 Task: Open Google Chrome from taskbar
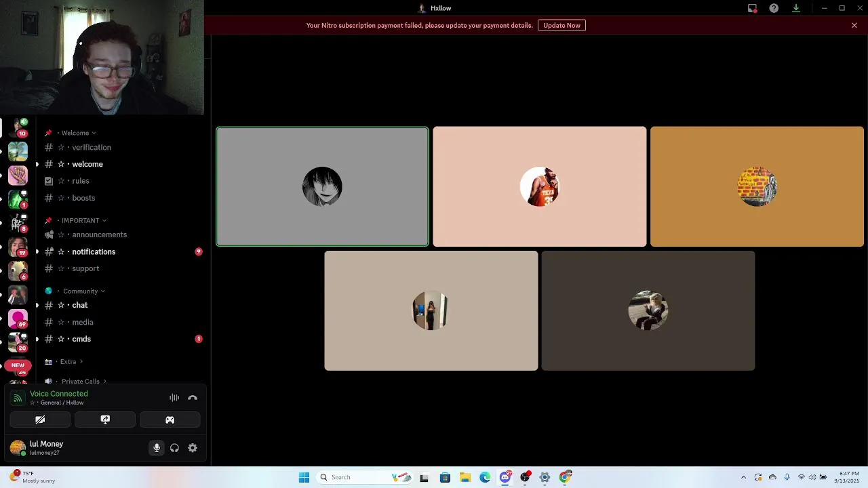[x=565, y=477]
